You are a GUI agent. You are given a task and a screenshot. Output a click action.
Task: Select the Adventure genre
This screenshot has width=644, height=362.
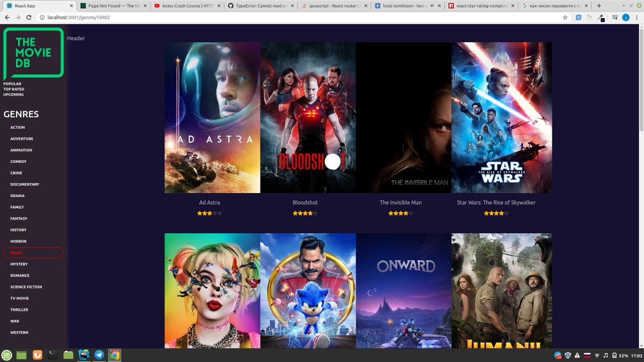pyautogui.click(x=22, y=139)
